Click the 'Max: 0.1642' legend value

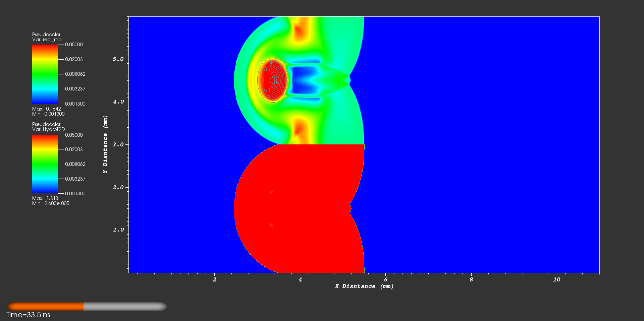(x=46, y=109)
